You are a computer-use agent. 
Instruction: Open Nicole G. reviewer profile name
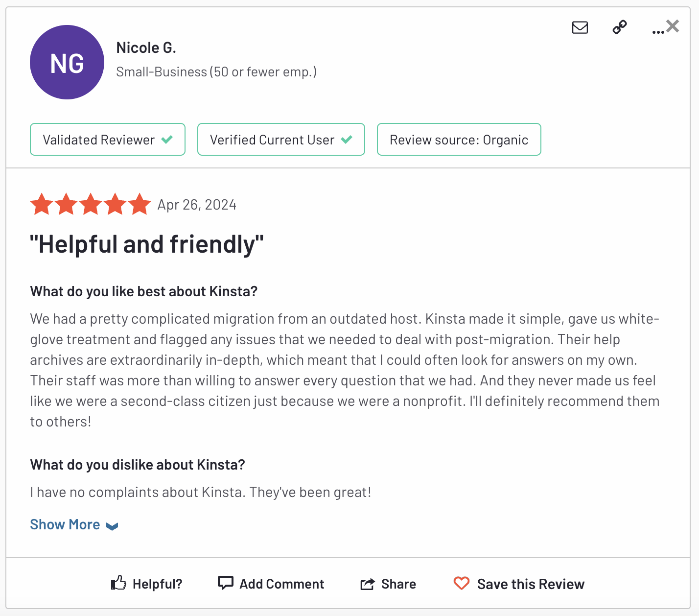coord(146,48)
